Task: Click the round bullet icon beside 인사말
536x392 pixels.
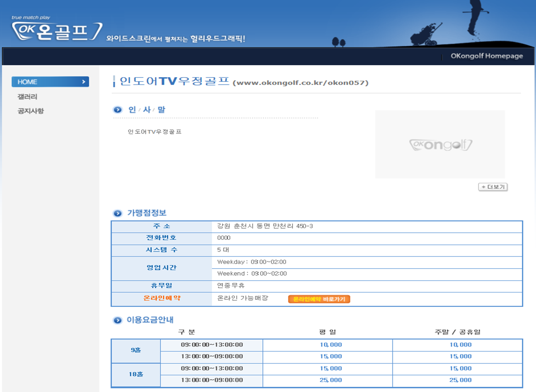Action: [x=118, y=110]
